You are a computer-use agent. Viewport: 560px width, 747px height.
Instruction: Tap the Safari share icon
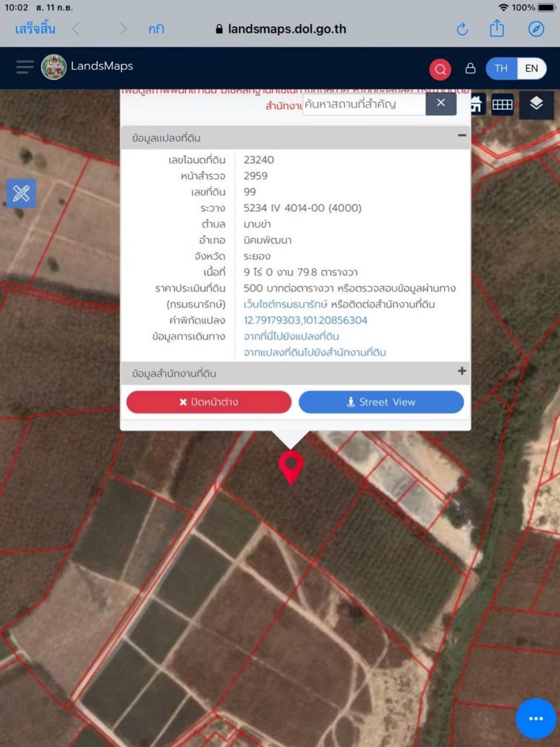point(497,29)
